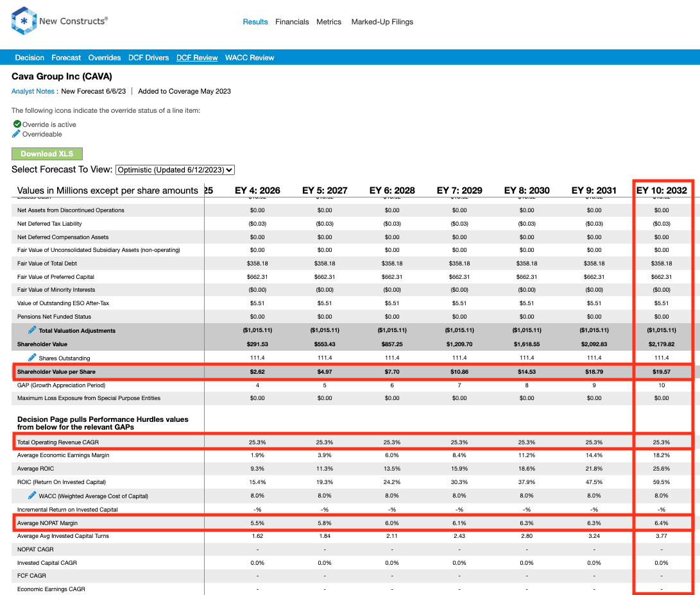
Task: Click the EY 6: 2028 column header
Action: click(x=392, y=190)
